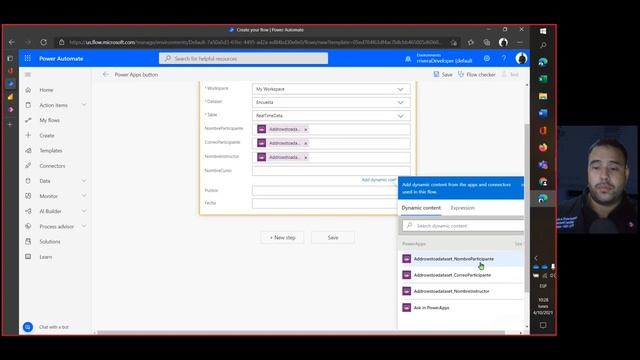640x360 pixels.
Task: Click the Puntos input field
Action: pyautogui.click(x=325, y=191)
